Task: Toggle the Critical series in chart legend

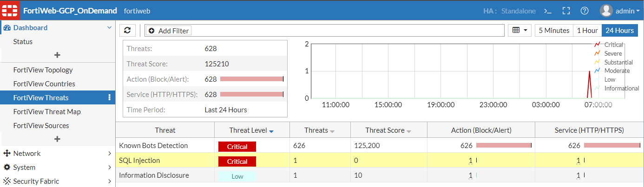Action: pyautogui.click(x=609, y=45)
